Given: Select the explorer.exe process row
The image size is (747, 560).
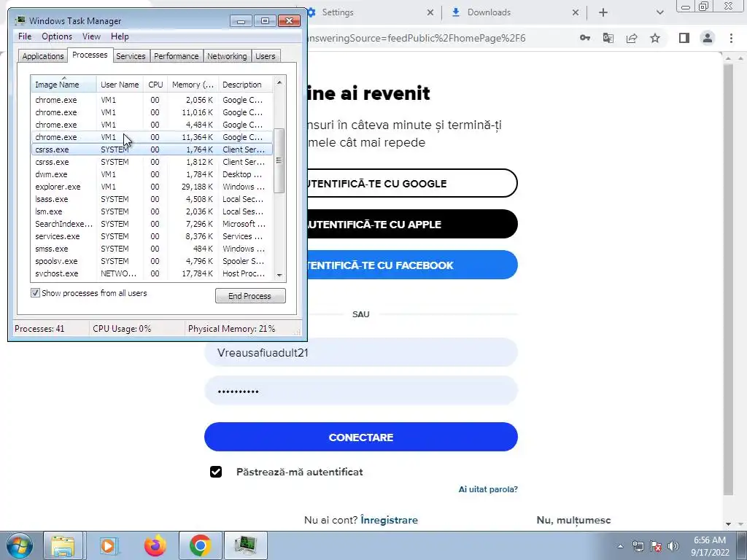Looking at the screenshot, I should pyautogui.click(x=152, y=187).
